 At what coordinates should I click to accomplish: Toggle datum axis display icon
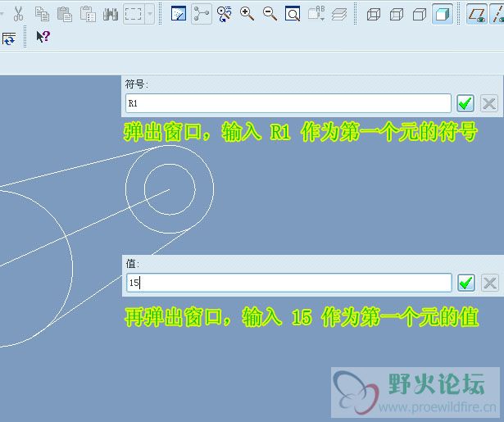click(497, 15)
